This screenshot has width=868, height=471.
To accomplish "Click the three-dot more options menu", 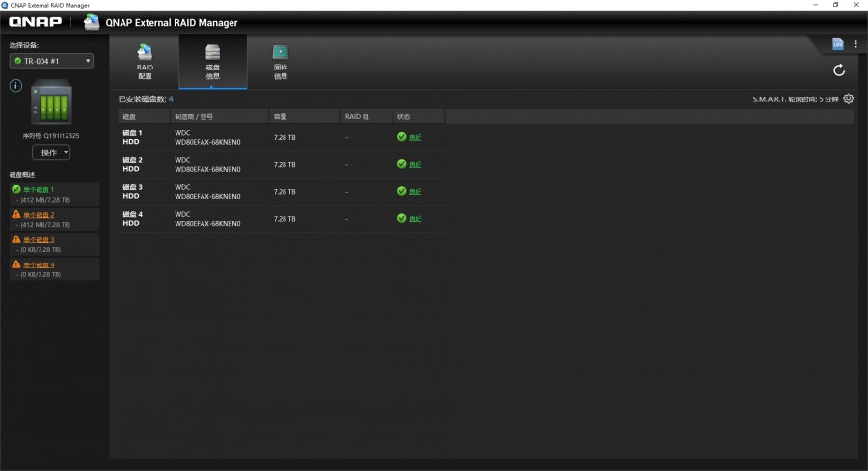I will [x=855, y=44].
